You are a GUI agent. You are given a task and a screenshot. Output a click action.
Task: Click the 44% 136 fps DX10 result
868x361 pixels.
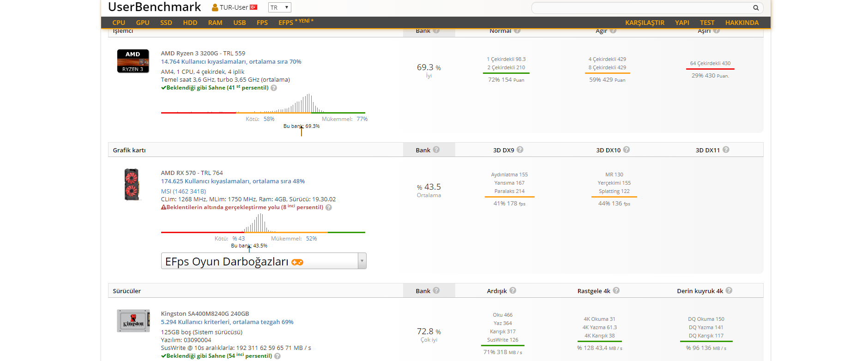tap(614, 204)
